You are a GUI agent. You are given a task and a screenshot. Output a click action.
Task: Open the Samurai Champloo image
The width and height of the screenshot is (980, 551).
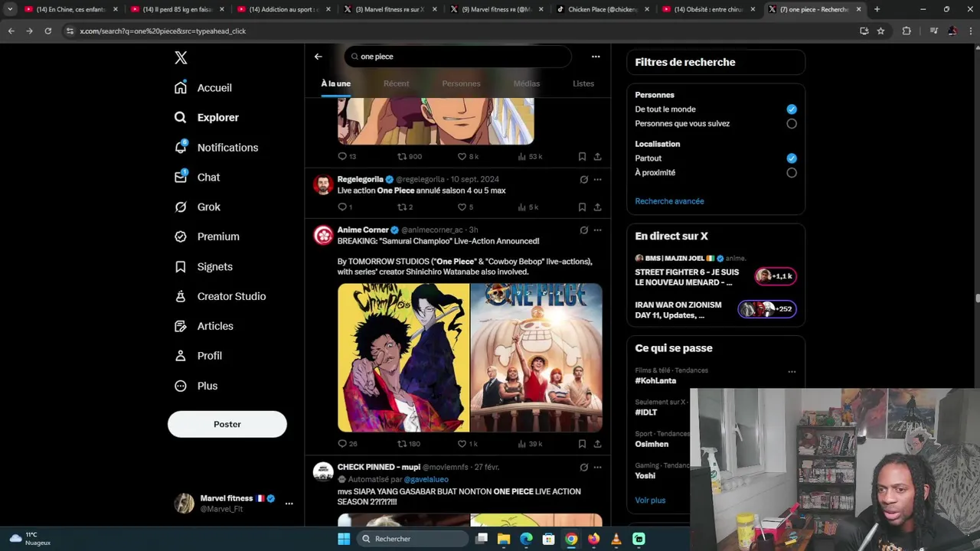tap(403, 358)
